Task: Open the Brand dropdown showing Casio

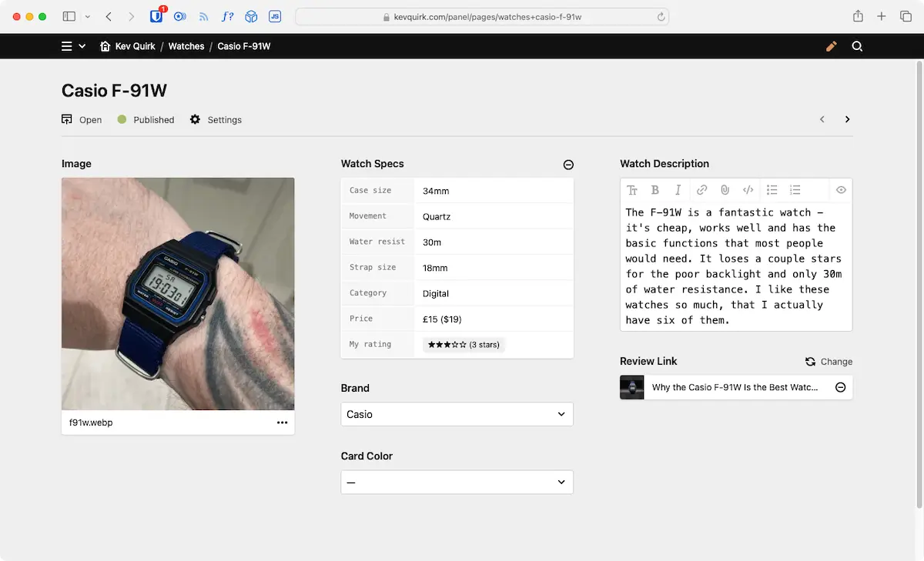Action: click(457, 414)
